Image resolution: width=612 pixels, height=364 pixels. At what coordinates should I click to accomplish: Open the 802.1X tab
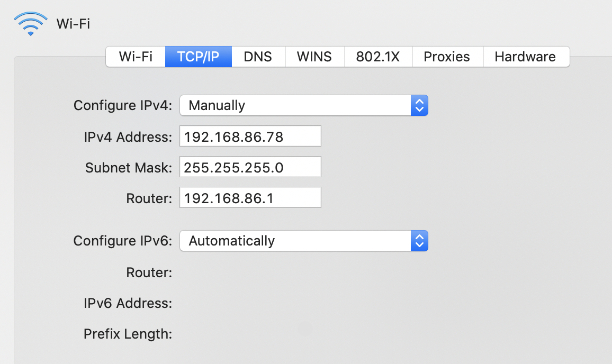pos(378,57)
